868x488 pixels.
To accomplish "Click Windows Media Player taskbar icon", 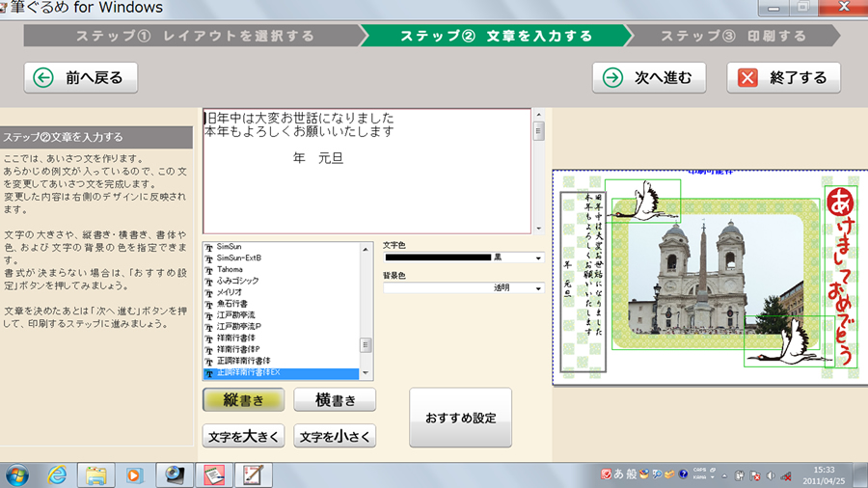I will pyautogui.click(x=134, y=474).
